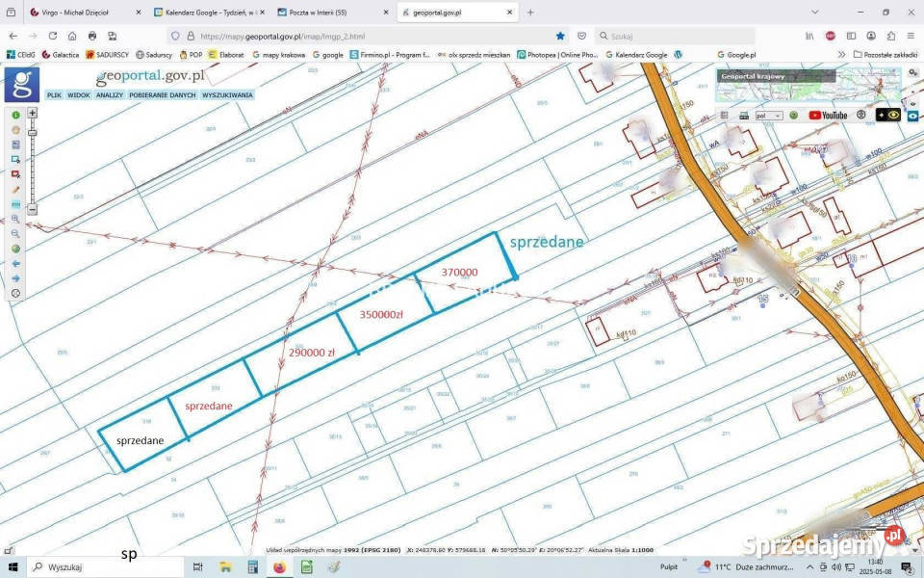The width and height of the screenshot is (924, 578).
Task: Click the previous view back arrow icon
Action: pos(15,262)
